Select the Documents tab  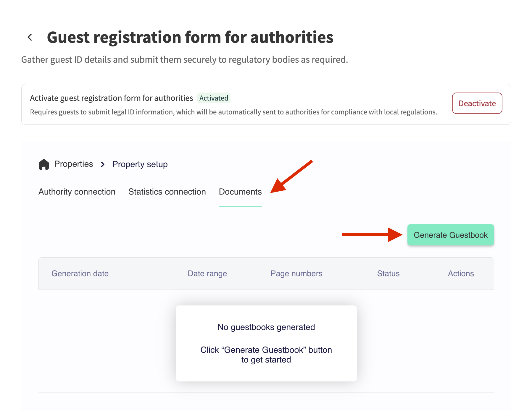[x=240, y=192]
